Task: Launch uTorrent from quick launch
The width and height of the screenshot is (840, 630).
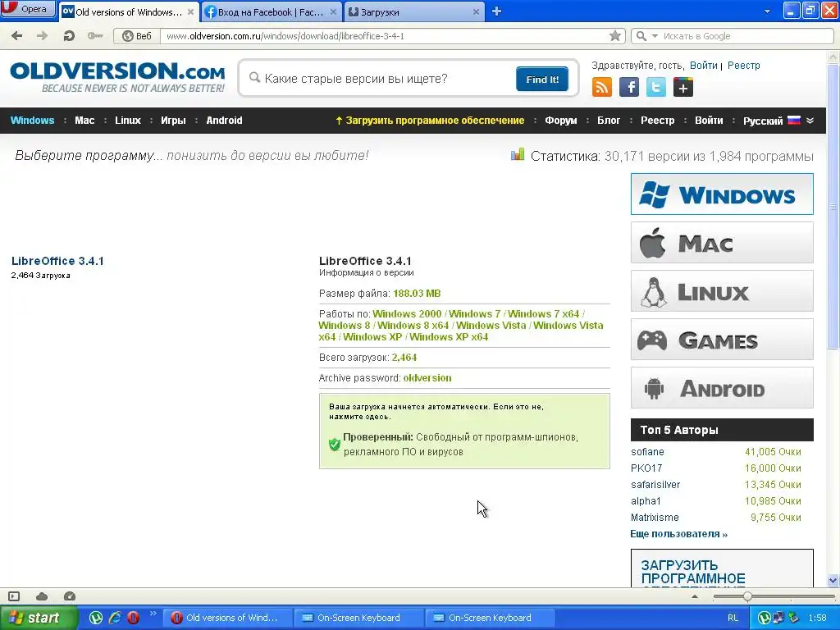Action: pyautogui.click(x=96, y=618)
